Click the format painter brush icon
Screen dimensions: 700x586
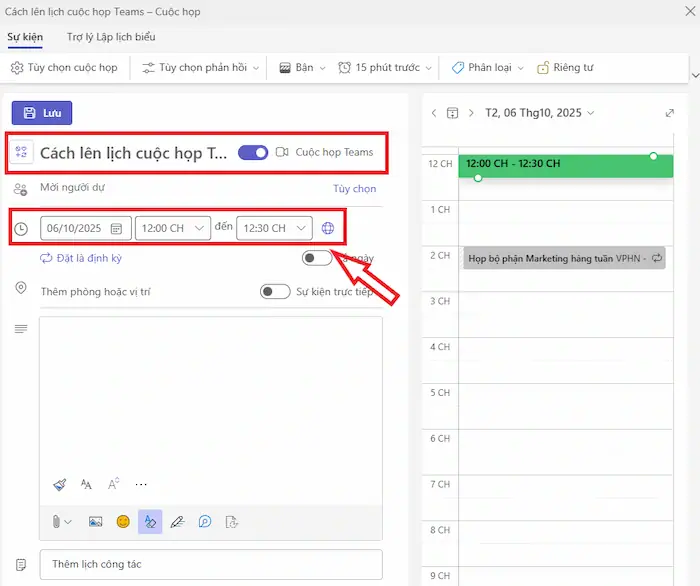(x=60, y=484)
